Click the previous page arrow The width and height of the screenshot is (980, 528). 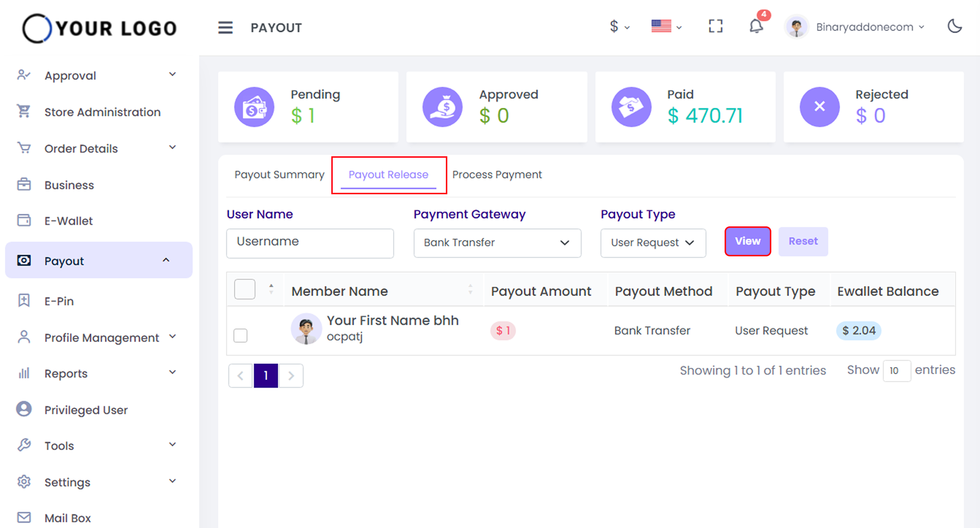click(x=240, y=376)
